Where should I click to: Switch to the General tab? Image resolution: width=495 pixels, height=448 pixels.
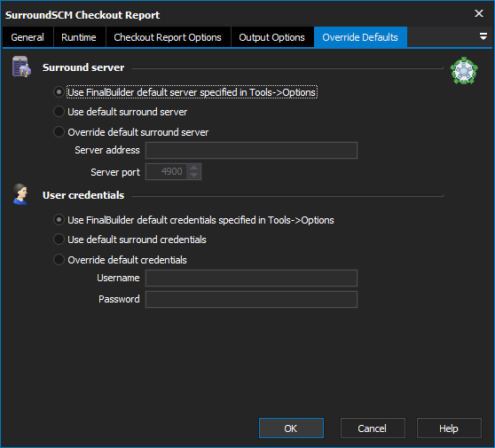tap(27, 37)
